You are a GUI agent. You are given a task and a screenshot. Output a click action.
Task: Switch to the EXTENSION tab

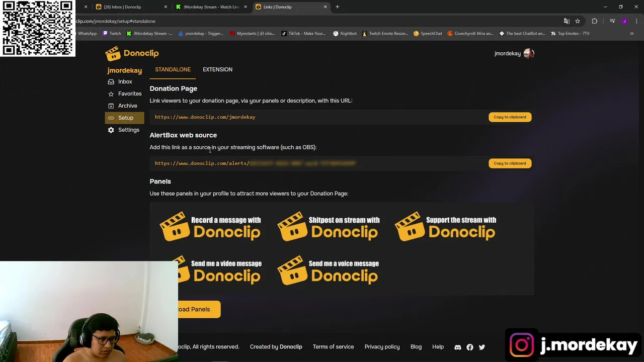tap(217, 69)
